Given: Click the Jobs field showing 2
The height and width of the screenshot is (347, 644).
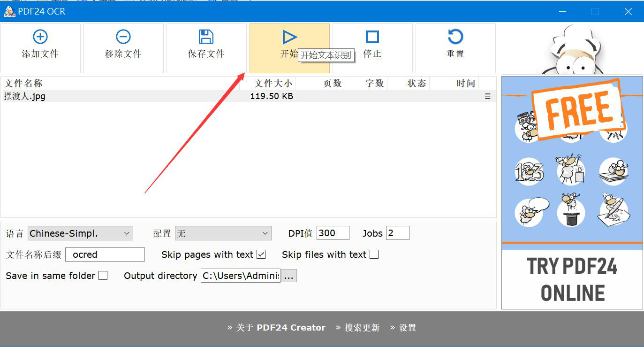Looking at the screenshot, I should tap(398, 233).
